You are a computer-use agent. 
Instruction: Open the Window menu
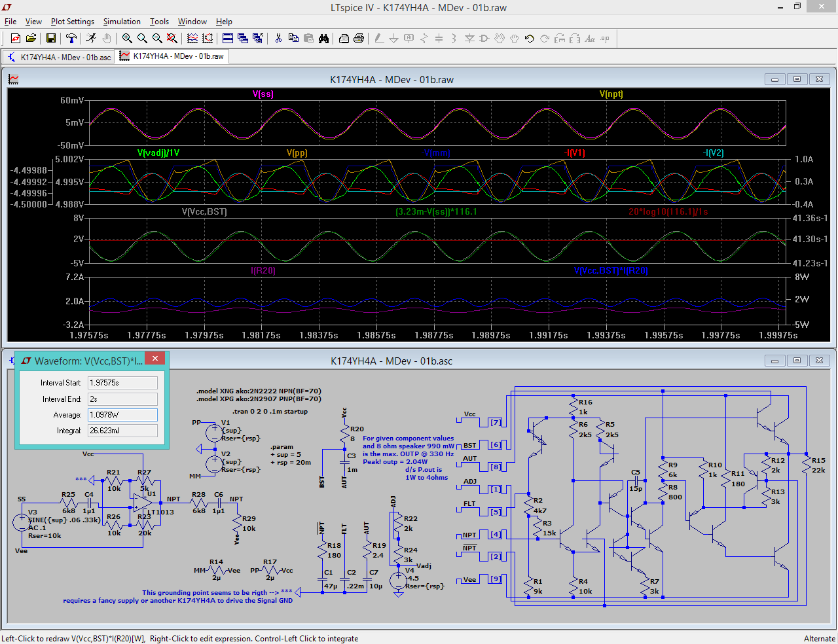pos(192,22)
